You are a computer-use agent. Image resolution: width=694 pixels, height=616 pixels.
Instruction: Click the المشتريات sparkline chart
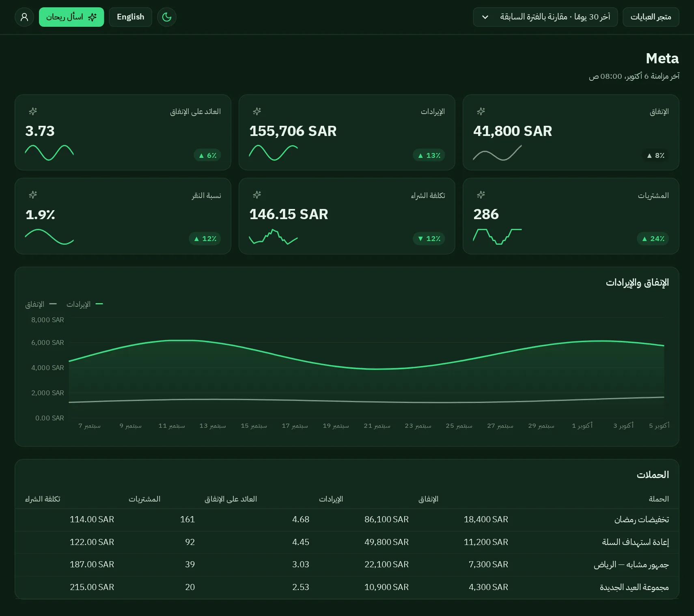click(497, 237)
